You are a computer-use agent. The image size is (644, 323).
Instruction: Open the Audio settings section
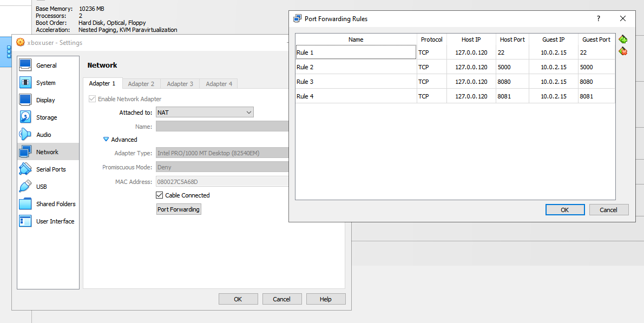[x=43, y=135]
